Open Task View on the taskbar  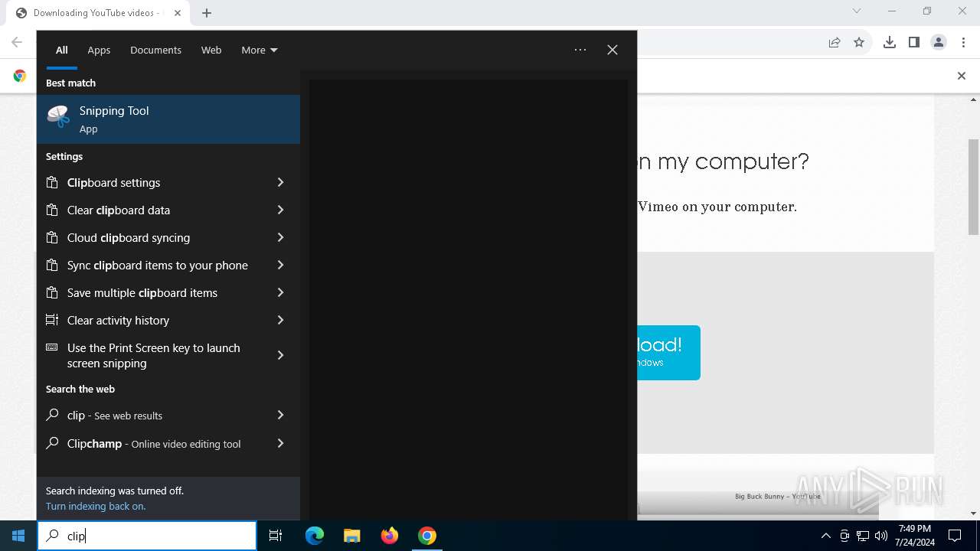coord(276,536)
